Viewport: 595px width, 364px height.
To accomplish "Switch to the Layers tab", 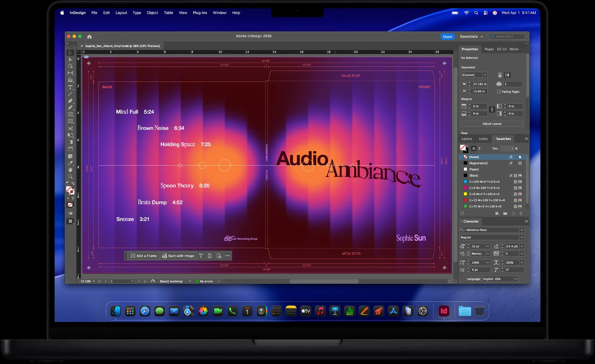I will point(467,139).
